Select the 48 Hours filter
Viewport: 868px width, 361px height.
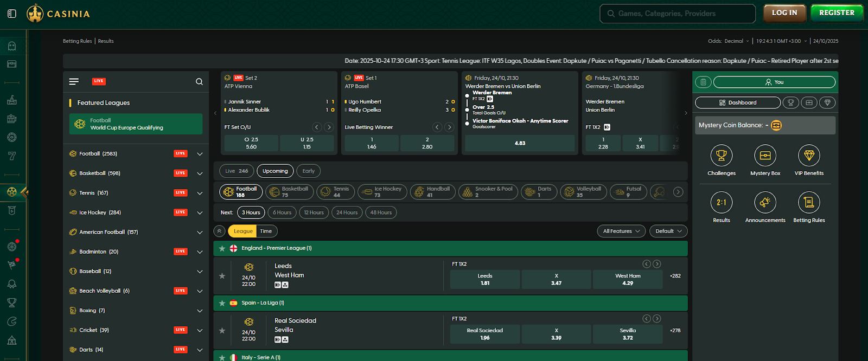pyautogui.click(x=381, y=212)
